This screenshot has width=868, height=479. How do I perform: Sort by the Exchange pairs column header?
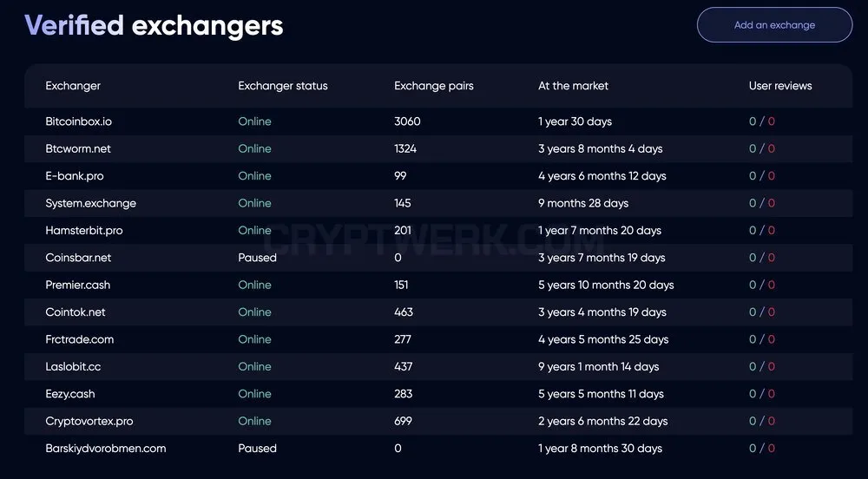434,86
